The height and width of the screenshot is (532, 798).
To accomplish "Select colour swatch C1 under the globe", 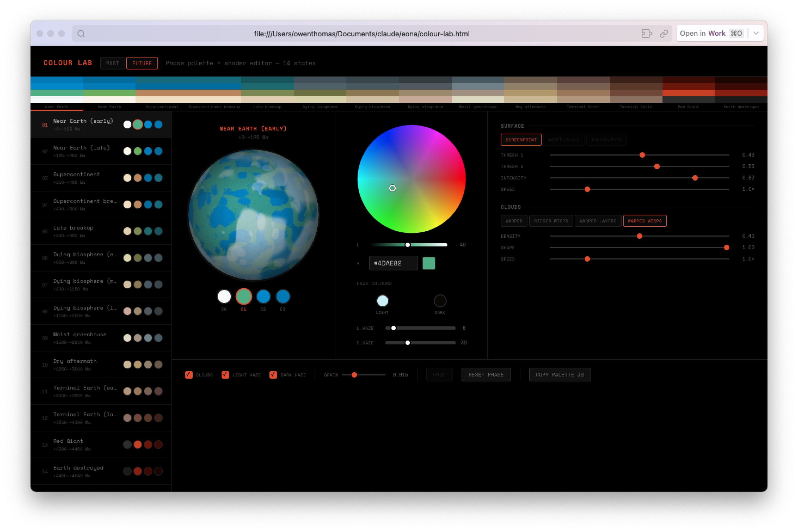I will coord(244,297).
